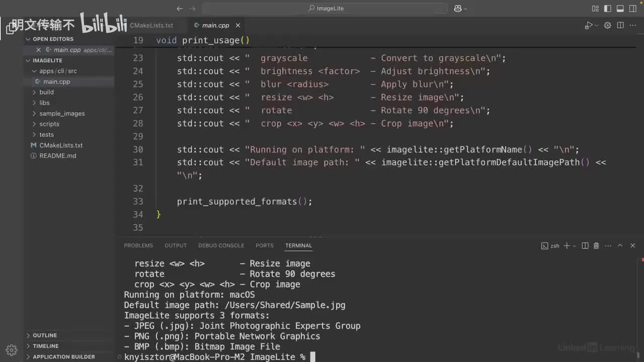
Task: Click line 33 'print_supported_formats();'
Action: coord(245,202)
